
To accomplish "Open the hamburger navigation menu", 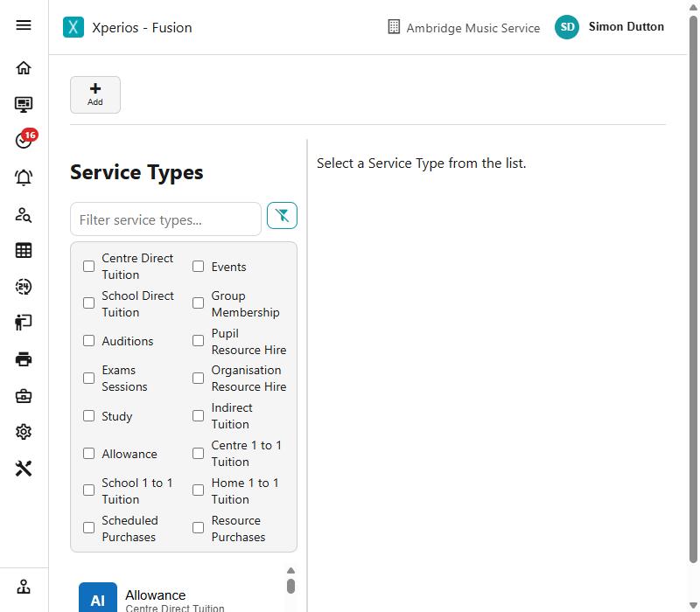I will click(24, 25).
